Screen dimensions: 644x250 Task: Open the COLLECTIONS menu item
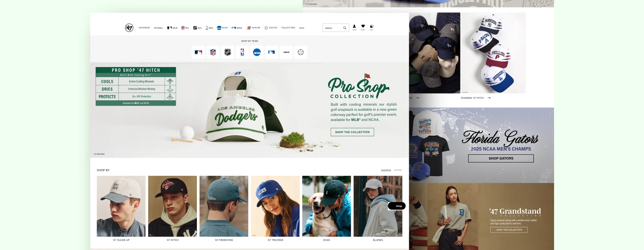point(288,28)
